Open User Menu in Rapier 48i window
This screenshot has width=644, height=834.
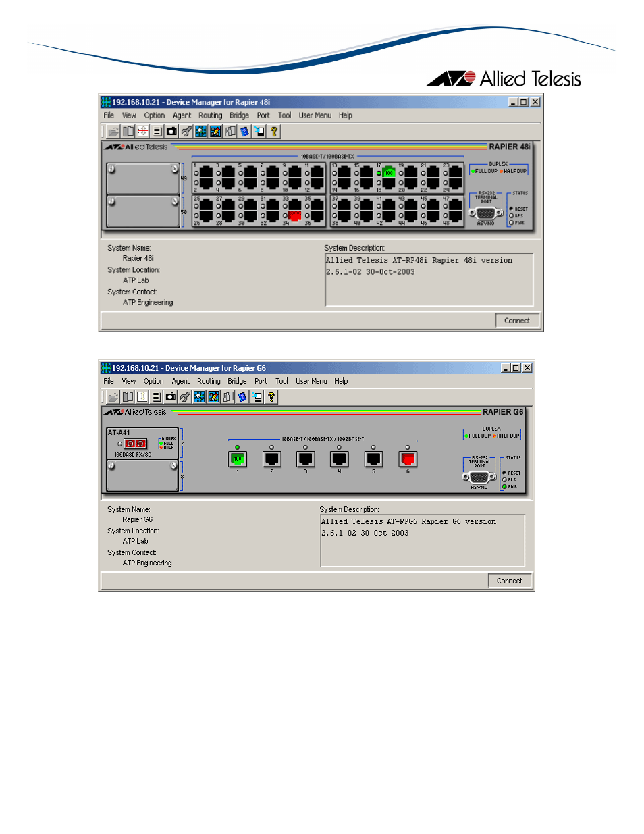click(315, 115)
